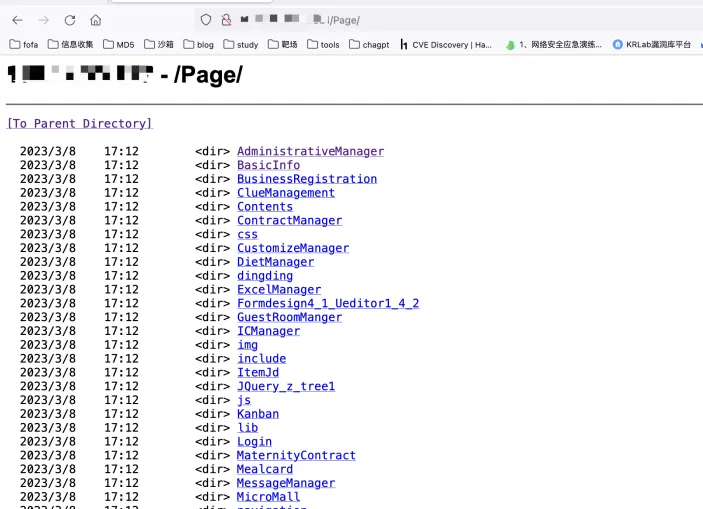Image resolution: width=703 pixels, height=509 pixels.
Task: Click the browser back arrow
Action: coord(17,20)
